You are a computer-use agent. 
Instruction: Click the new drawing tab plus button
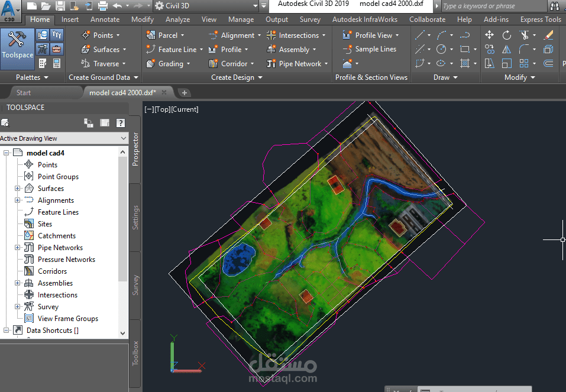(185, 93)
